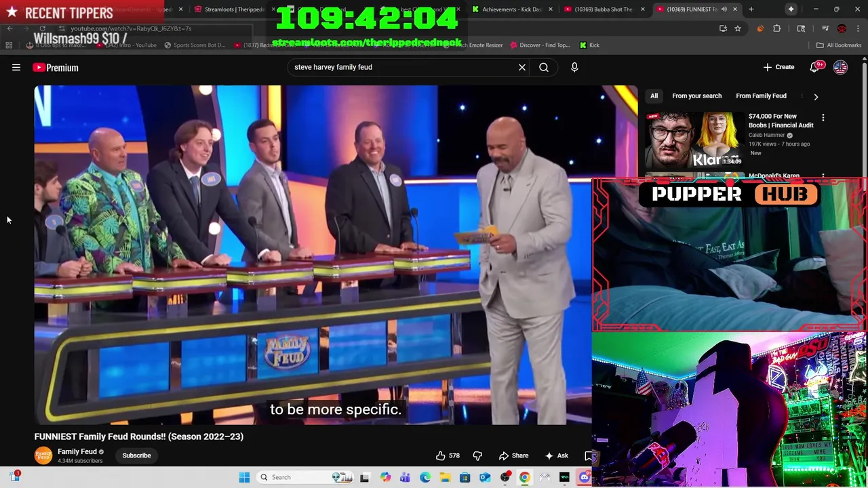Mute the FUNNIEST tab via speaker icon
This screenshot has width=868, height=488.
pos(724,9)
